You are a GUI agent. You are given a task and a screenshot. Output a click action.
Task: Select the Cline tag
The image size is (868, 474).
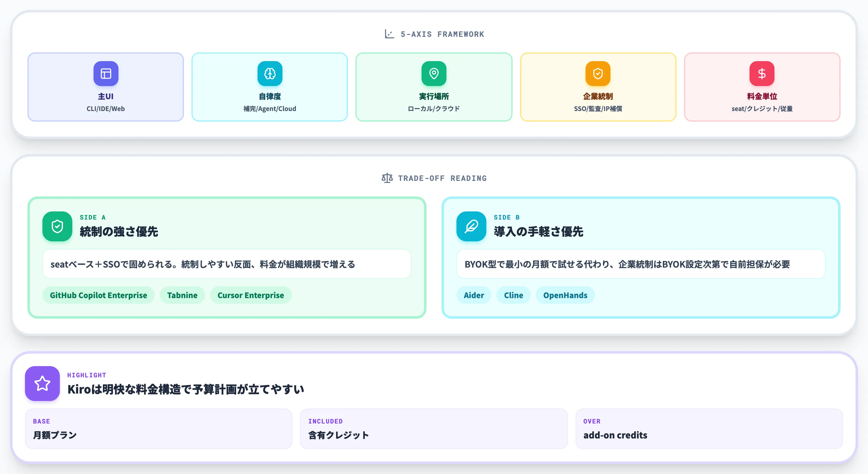pos(514,295)
